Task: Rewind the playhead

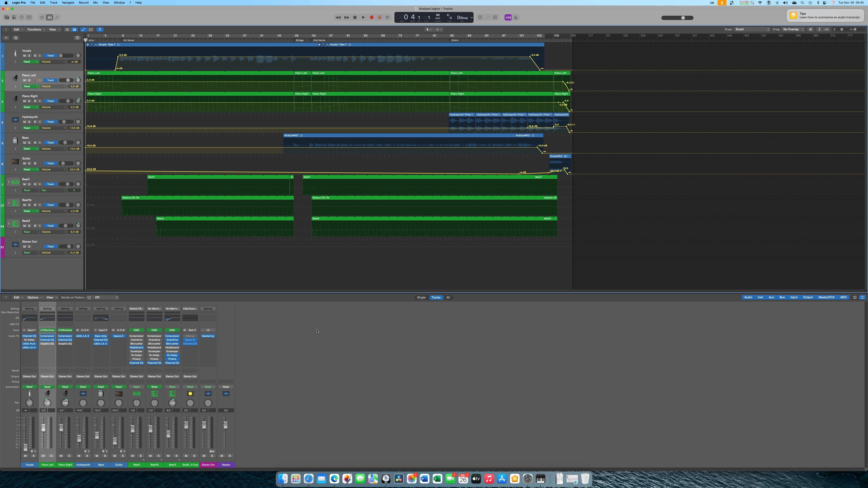Action: click(338, 18)
